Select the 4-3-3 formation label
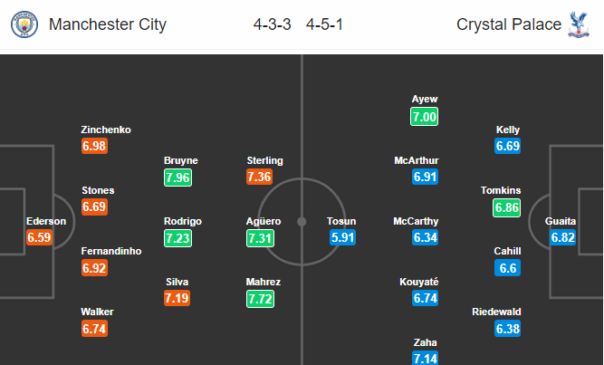Viewport: 604px width, 365px height. [272, 25]
